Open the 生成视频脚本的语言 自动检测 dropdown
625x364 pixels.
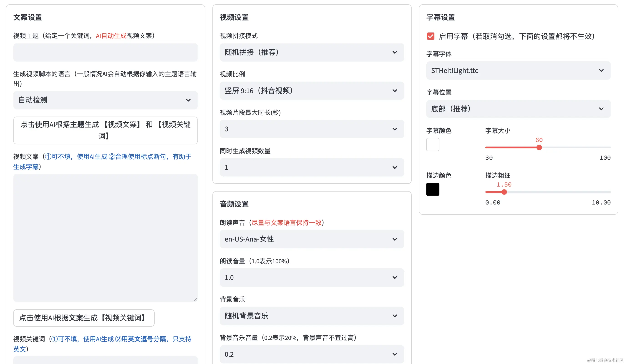coord(105,100)
